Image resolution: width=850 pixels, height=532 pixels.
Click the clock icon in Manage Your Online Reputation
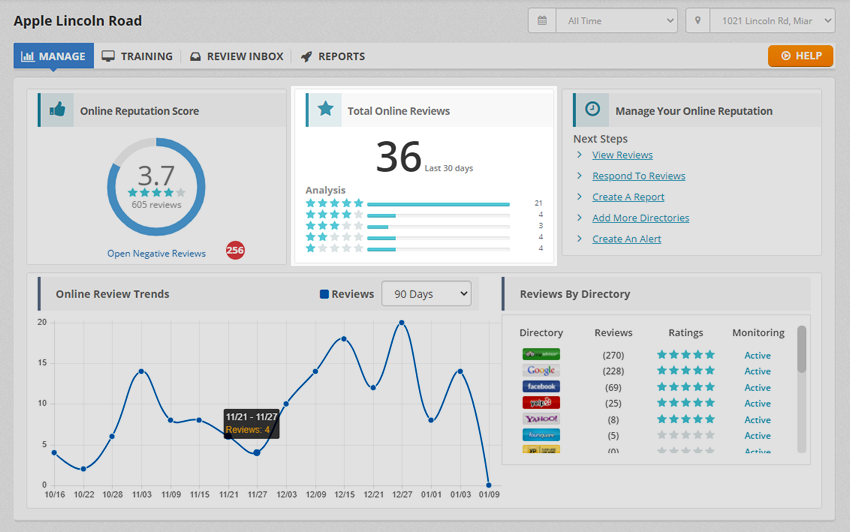point(592,110)
